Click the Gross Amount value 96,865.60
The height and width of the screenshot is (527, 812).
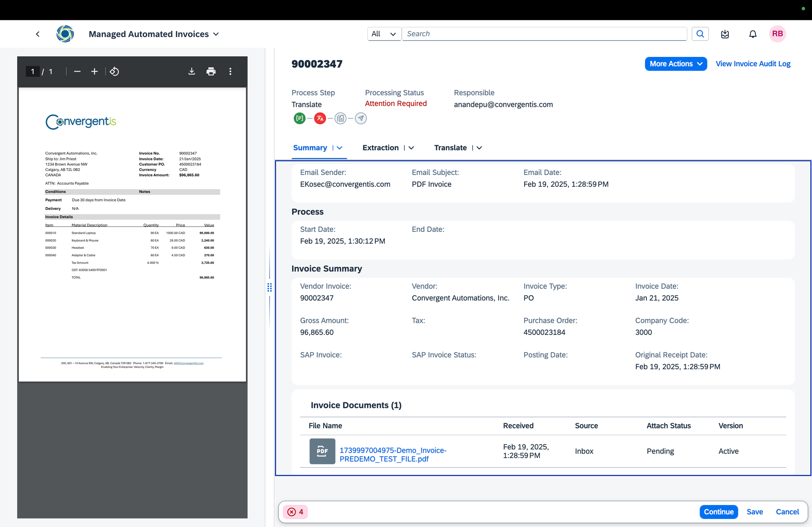point(317,332)
